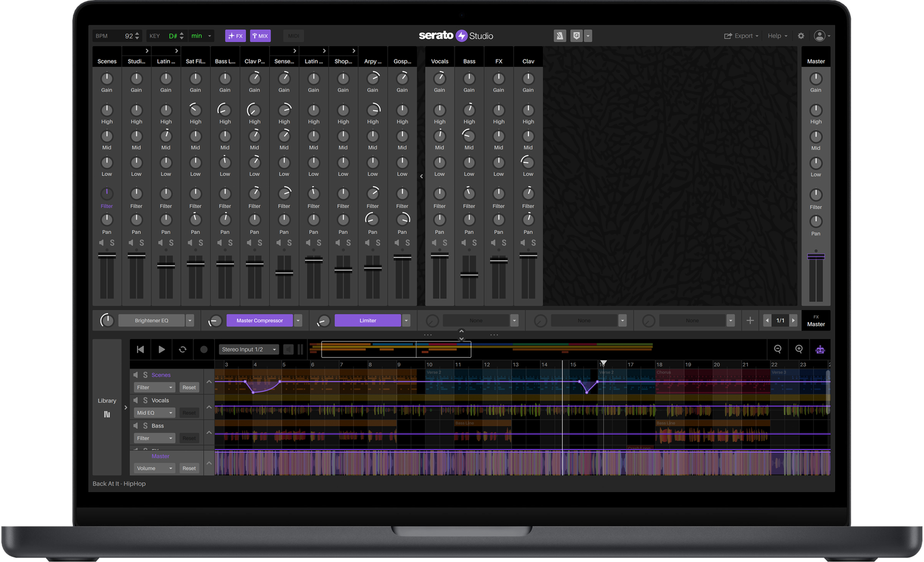This screenshot has width=924, height=562.
Task: Select the zoom out magnifier icon
Action: 778,349
